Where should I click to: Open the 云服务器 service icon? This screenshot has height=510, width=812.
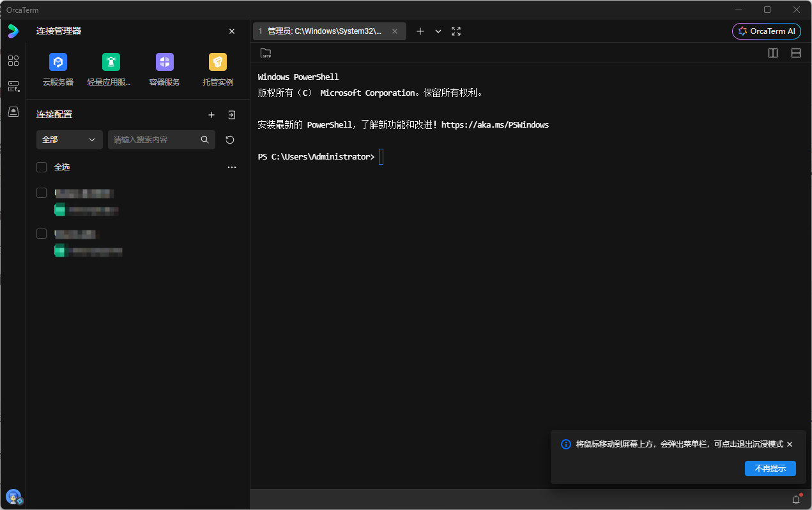[58, 62]
